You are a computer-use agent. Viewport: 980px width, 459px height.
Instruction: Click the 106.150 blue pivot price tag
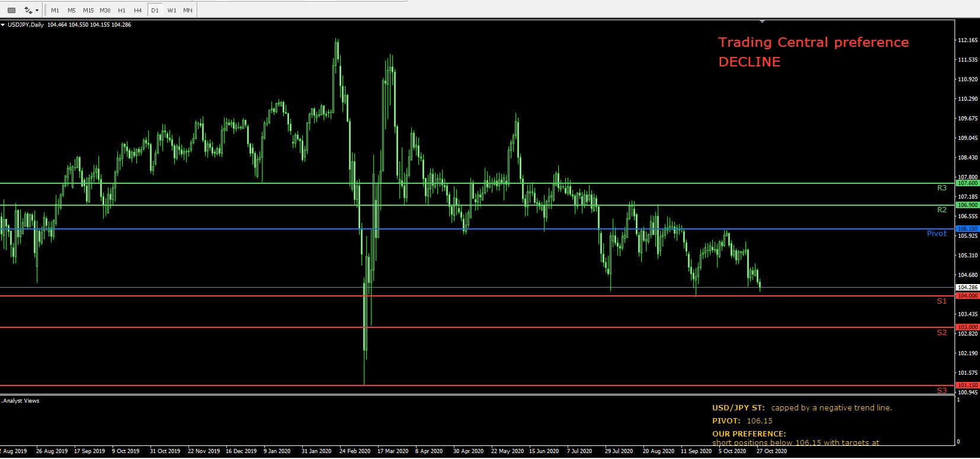[x=968, y=229]
